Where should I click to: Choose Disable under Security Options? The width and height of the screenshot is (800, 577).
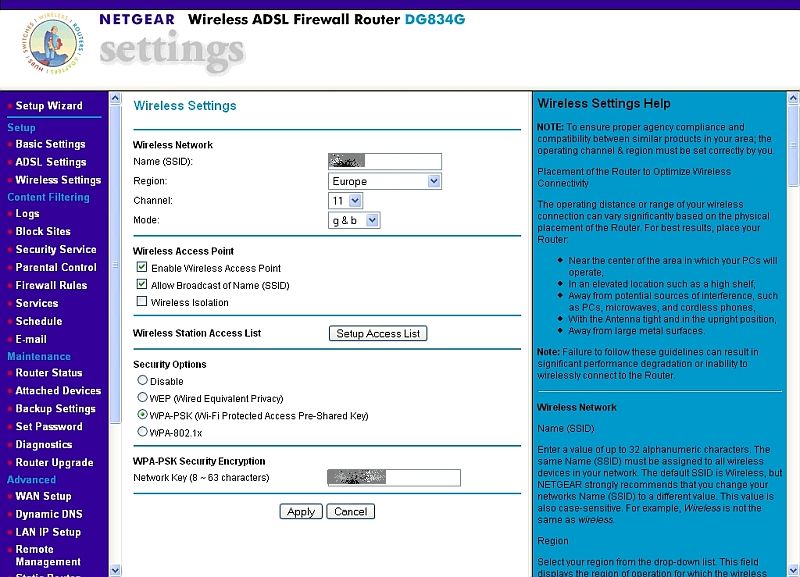pos(141,381)
